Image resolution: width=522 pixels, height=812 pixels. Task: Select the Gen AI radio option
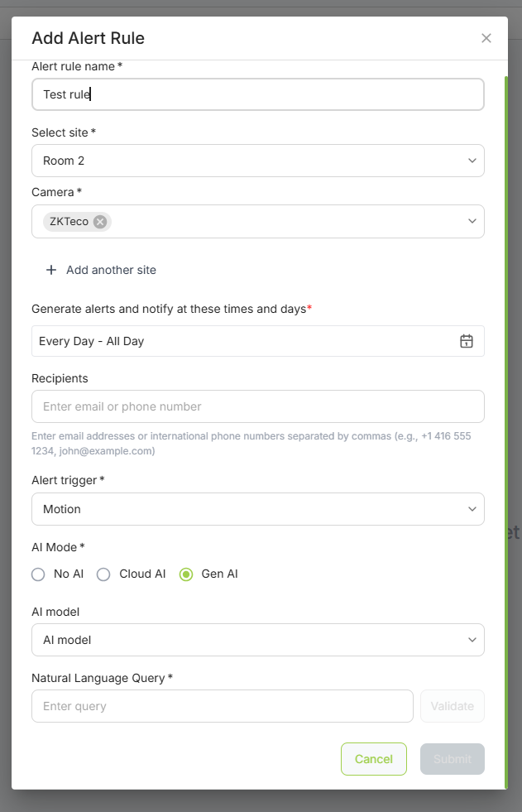186,574
